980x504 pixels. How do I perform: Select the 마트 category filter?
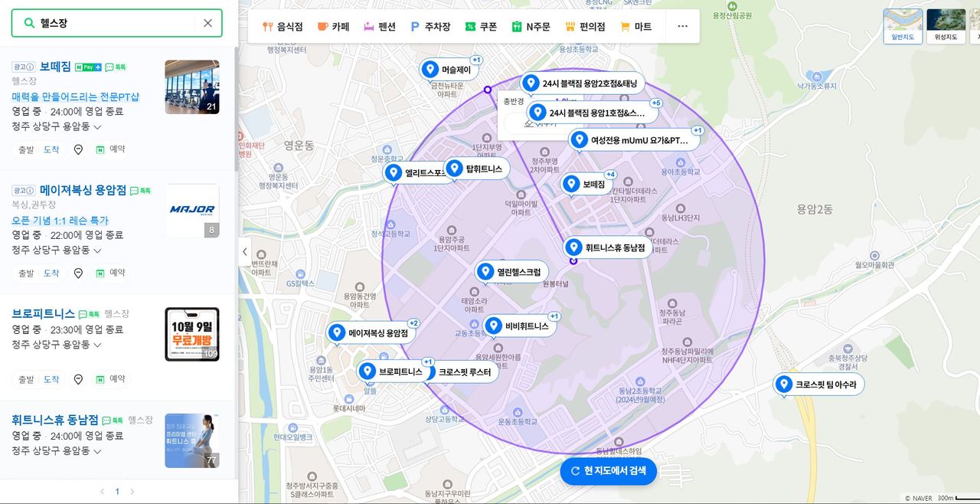(635, 26)
